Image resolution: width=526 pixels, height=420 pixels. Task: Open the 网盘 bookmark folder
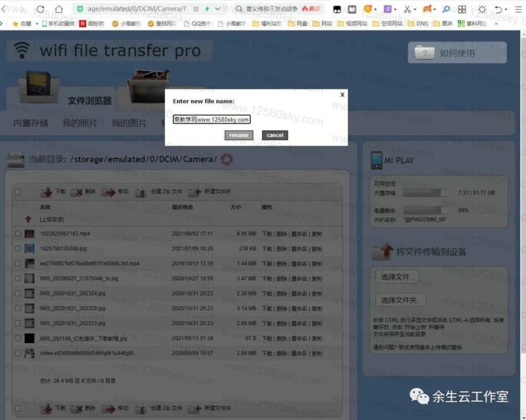[298, 24]
